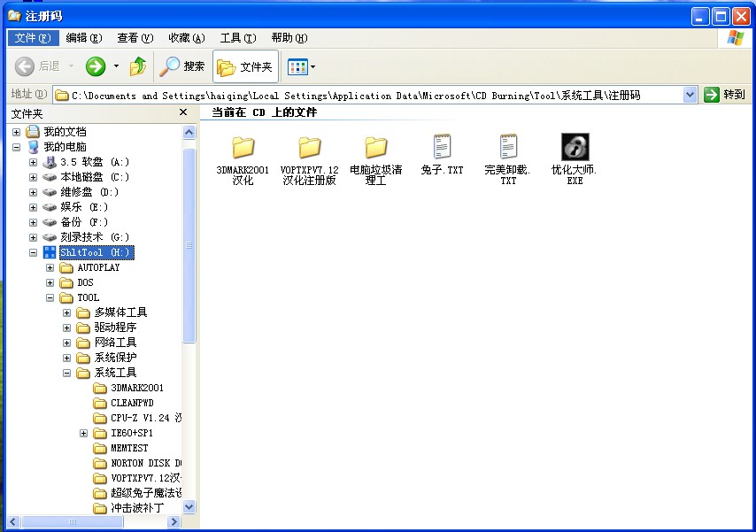Select the ShltTool (H:) drive item
The image size is (756, 532).
[96, 252]
